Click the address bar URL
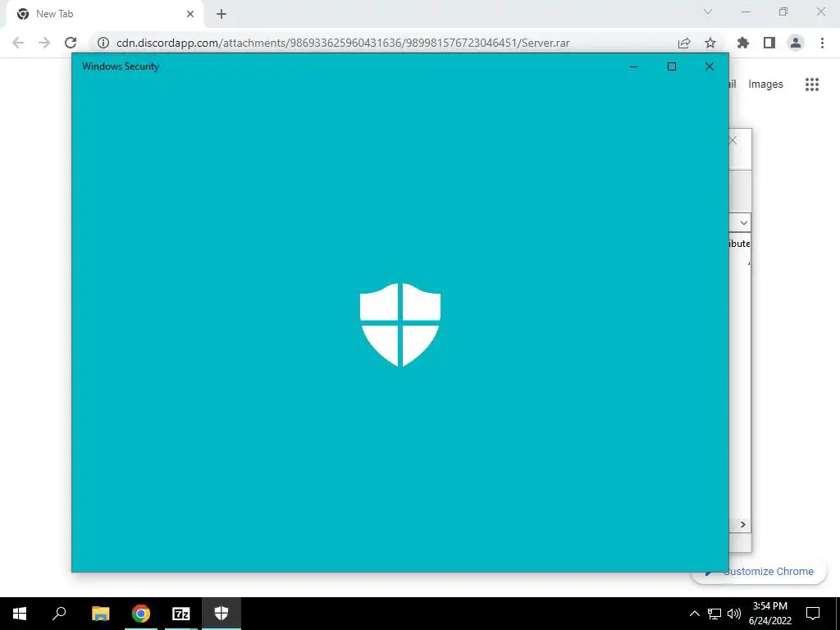The height and width of the screenshot is (630, 840). coord(343,43)
